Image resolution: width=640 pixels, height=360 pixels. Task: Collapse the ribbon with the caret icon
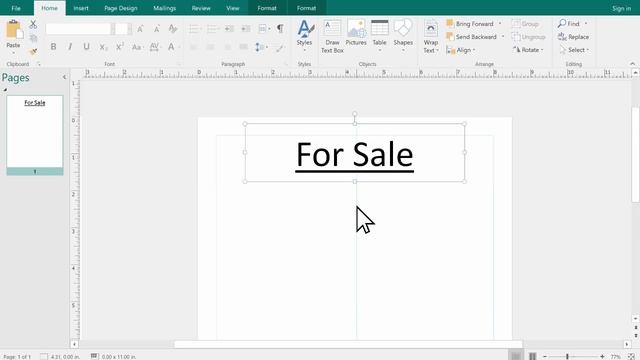tap(632, 64)
